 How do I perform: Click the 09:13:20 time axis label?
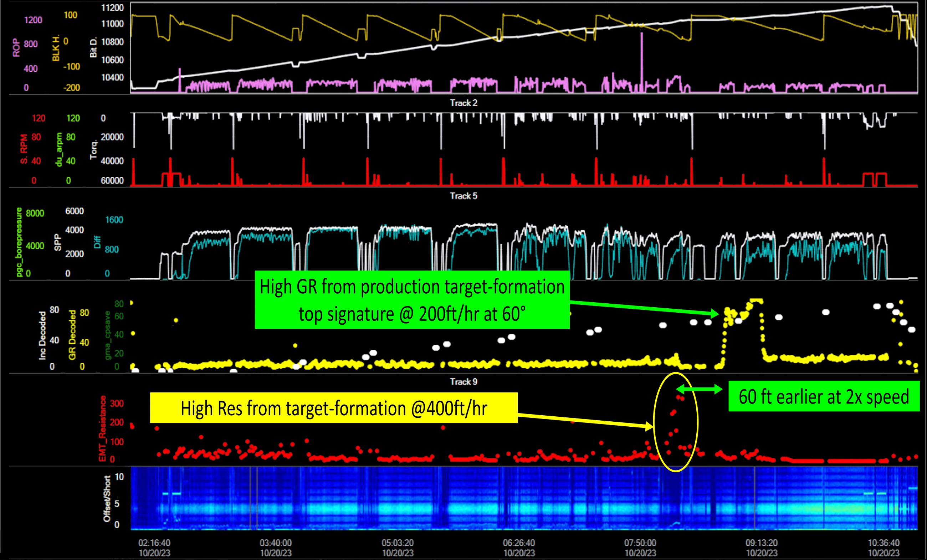pos(762,543)
